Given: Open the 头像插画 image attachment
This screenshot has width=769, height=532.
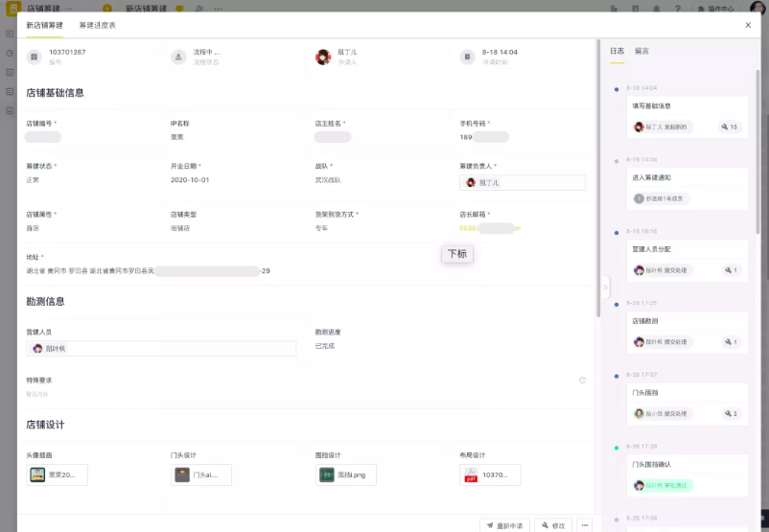Looking at the screenshot, I should click(57, 474).
